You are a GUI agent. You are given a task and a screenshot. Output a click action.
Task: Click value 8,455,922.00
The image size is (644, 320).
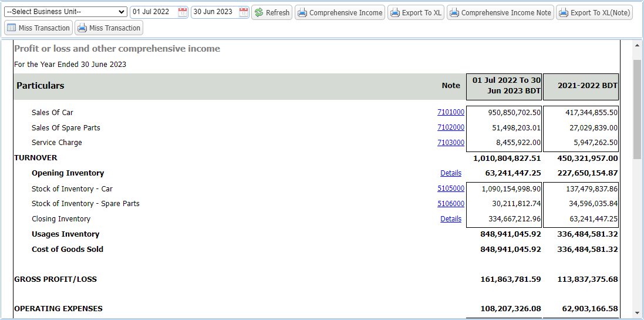(518, 143)
